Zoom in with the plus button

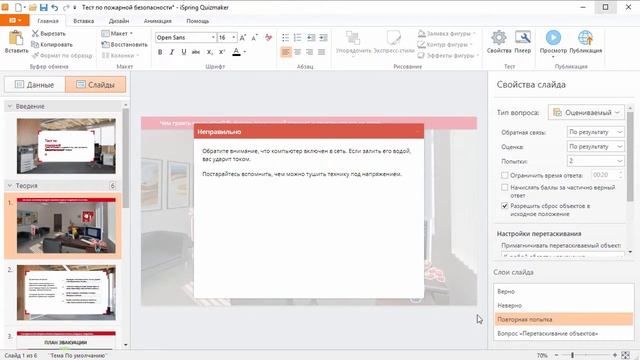(615, 356)
